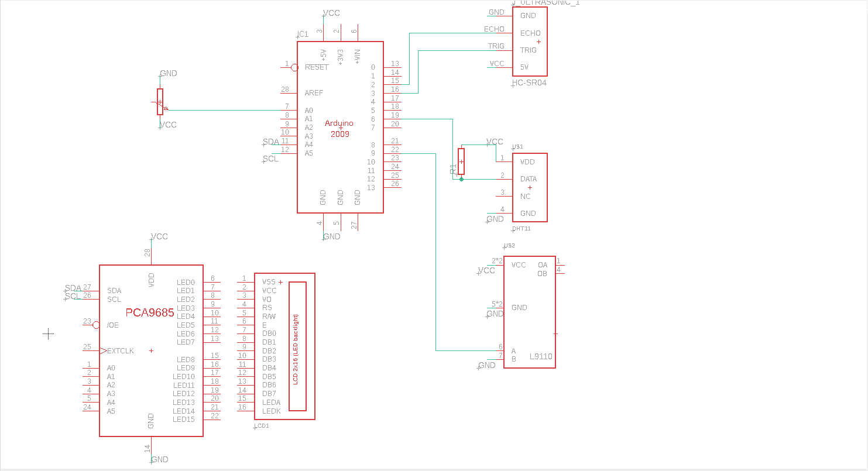
Task: Select the ECHO pin inside the HC-SR04
Action: point(530,33)
